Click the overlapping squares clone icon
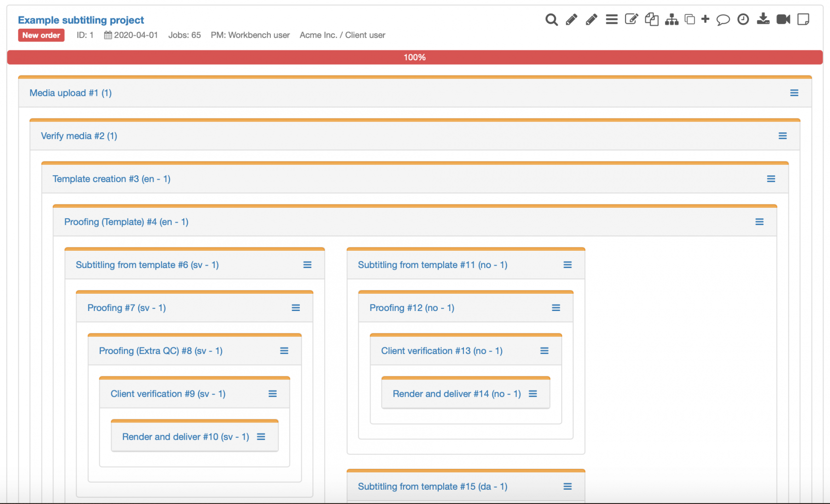The image size is (830, 504). tap(690, 20)
